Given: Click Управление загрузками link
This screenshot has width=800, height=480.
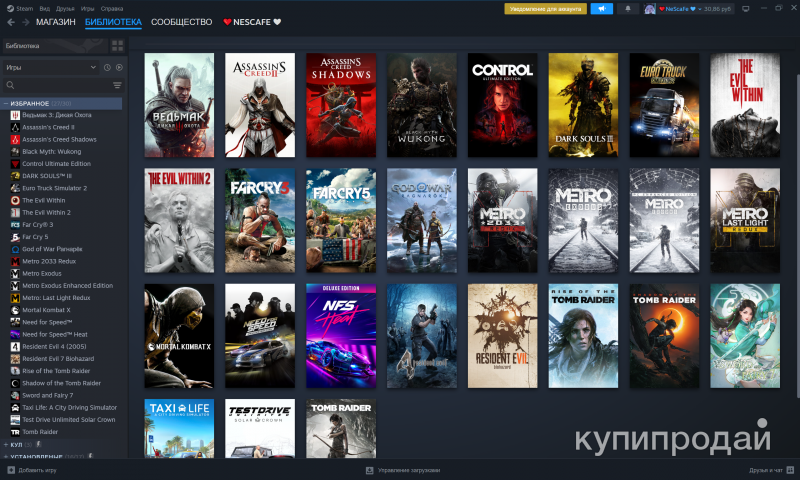Looking at the screenshot, I should coord(409,470).
